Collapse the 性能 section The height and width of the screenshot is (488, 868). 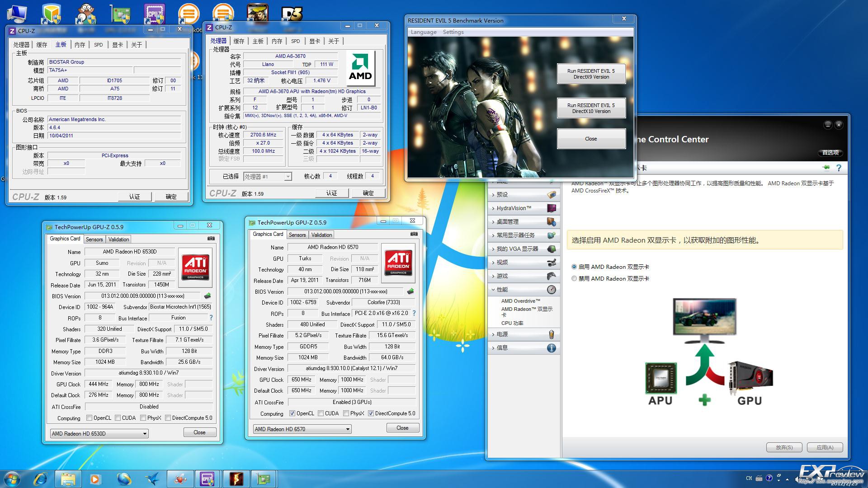click(x=524, y=290)
